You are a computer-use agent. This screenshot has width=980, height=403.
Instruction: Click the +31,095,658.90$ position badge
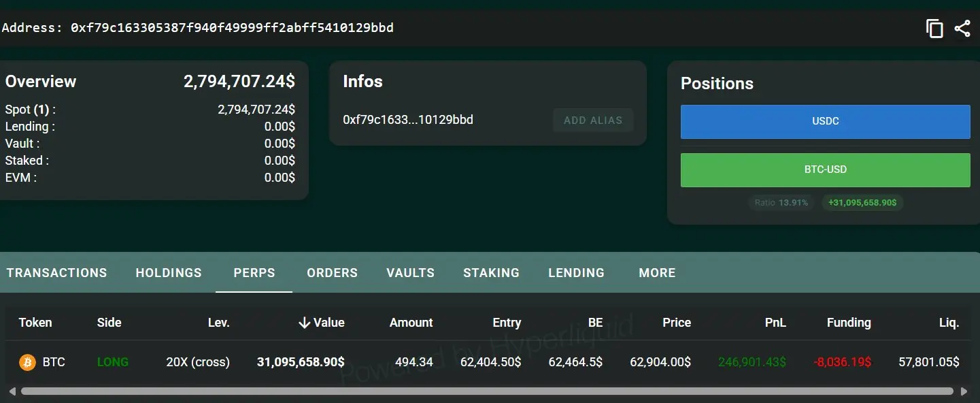click(862, 203)
